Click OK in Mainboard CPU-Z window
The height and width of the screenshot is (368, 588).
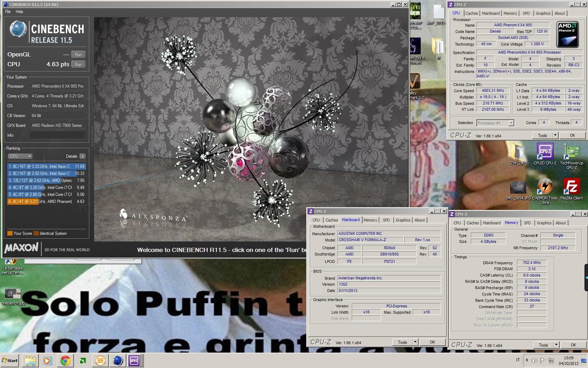click(x=432, y=342)
